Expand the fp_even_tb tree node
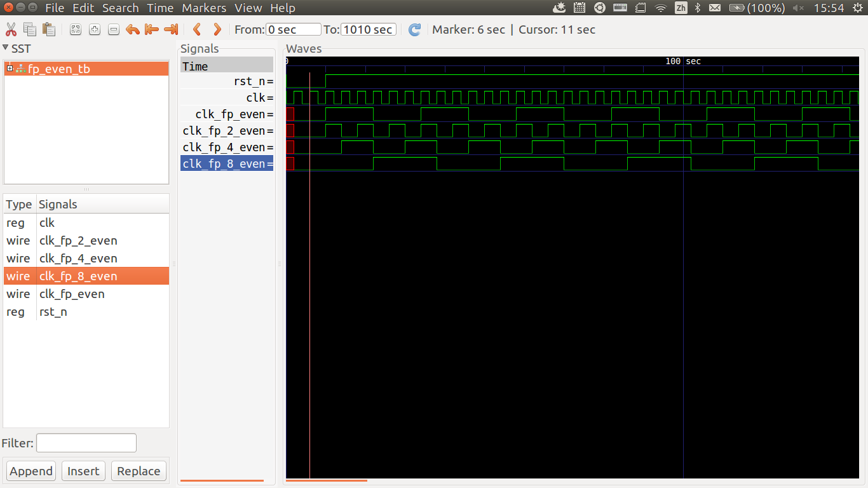Screen dimensions: 868x488 (x=10, y=68)
